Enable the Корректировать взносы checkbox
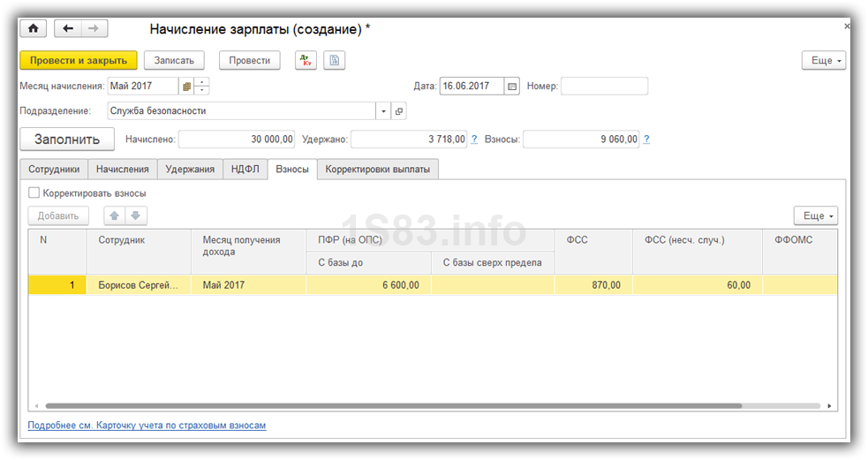This screenshot has height=460, width=868. pyautogui.click(x=34, y=192)
